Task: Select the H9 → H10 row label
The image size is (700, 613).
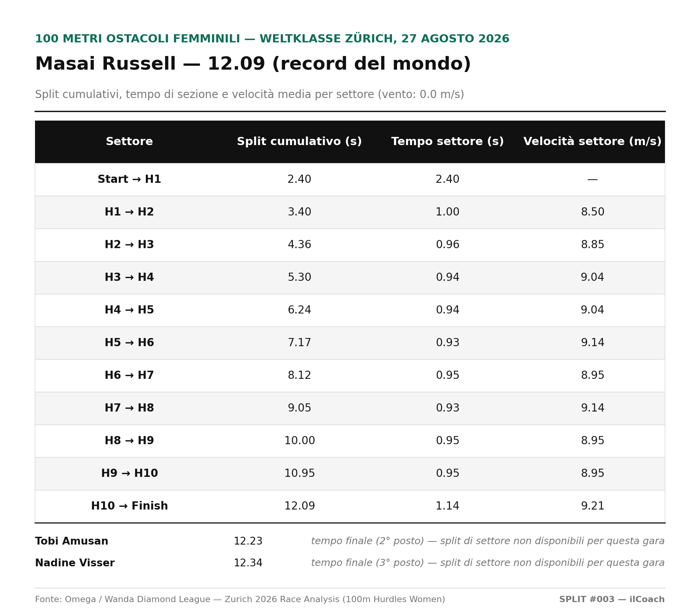Action: coord(129,473)
